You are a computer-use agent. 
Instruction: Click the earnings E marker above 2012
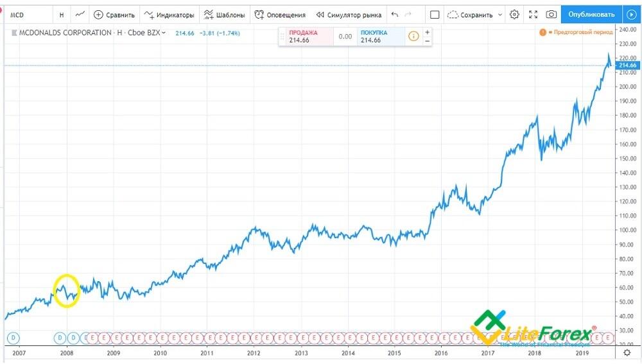[256, 338]
